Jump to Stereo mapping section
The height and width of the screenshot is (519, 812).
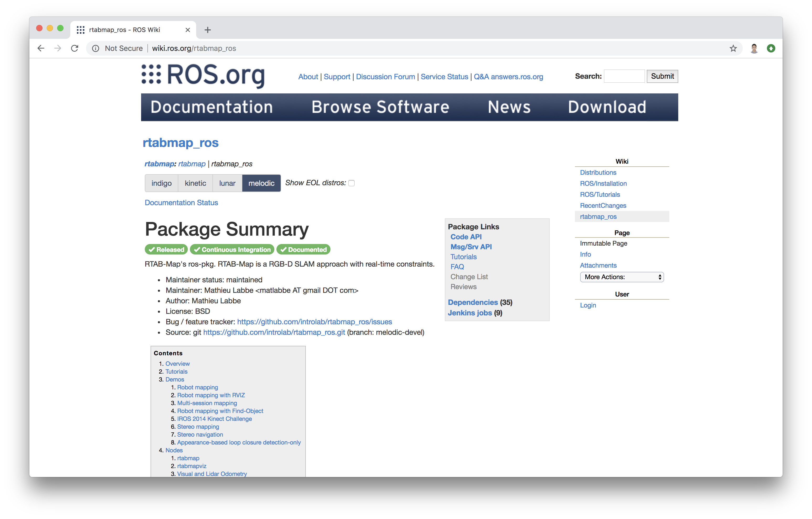pos(198,427)
